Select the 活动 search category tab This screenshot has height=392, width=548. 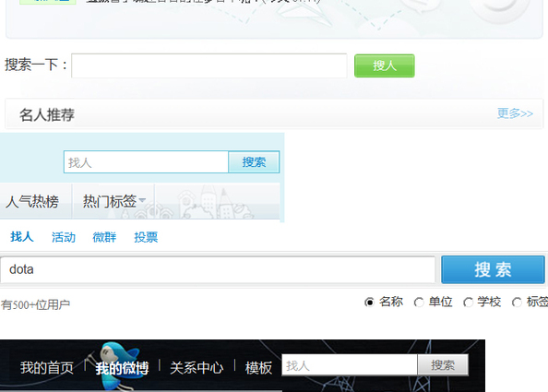[64, 237]
